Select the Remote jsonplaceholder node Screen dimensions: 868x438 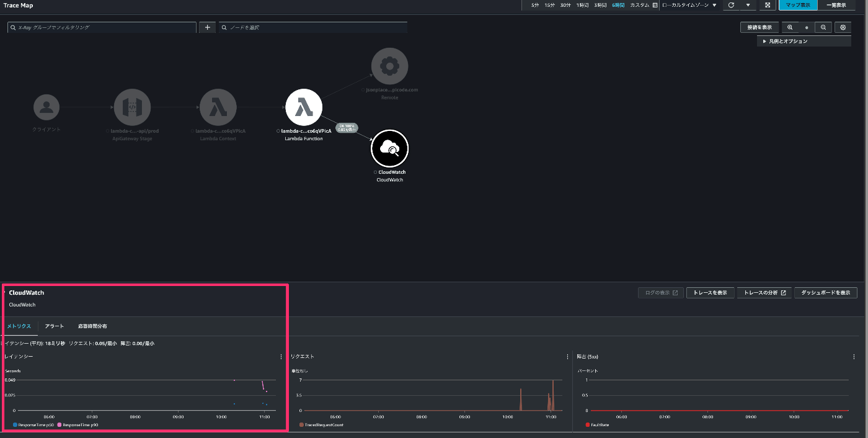click(x=389, y=66)
